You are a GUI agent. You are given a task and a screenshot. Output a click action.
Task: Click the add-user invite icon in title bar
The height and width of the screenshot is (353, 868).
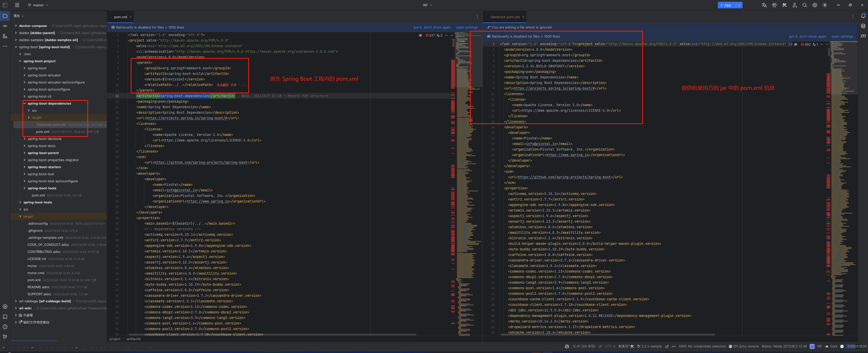click(x=794, y=5)
